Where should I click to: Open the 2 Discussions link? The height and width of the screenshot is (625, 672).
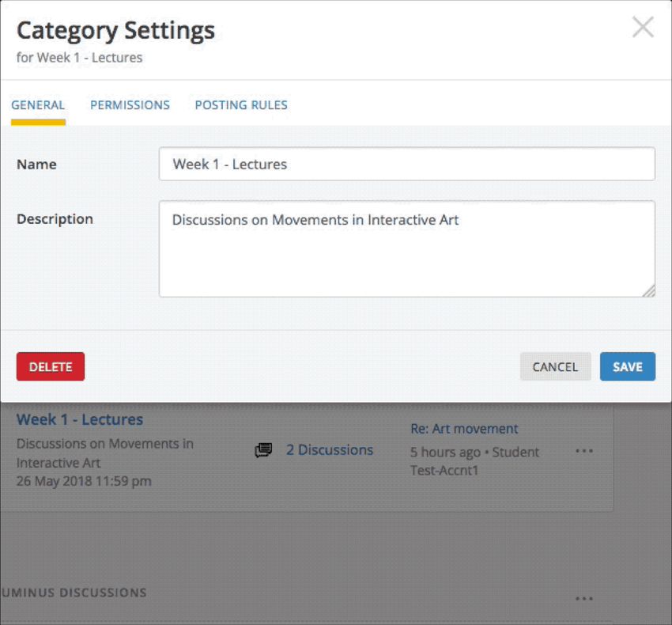click(x=330, y=450)
